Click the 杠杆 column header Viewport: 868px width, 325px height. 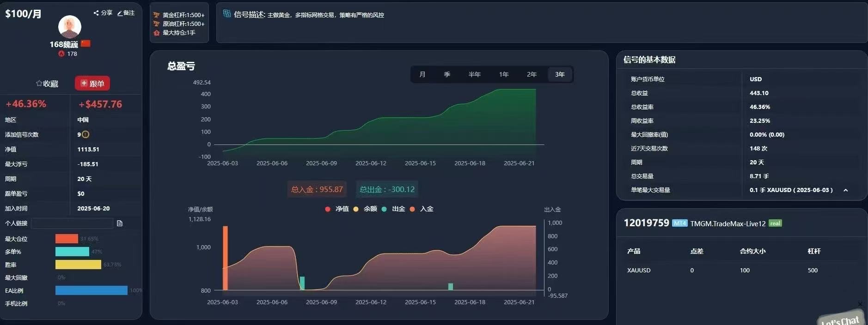(814, 251)
